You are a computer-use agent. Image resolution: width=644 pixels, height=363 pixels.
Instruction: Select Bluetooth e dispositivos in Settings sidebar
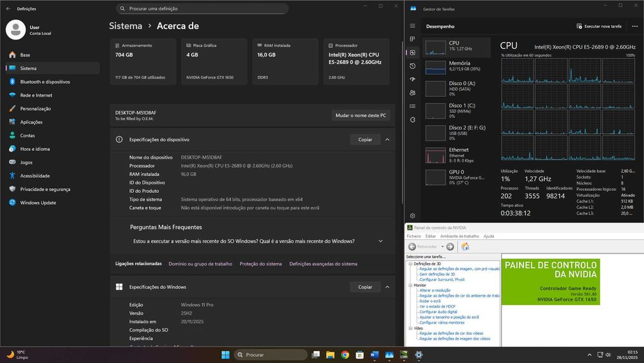tap(53, 82)
